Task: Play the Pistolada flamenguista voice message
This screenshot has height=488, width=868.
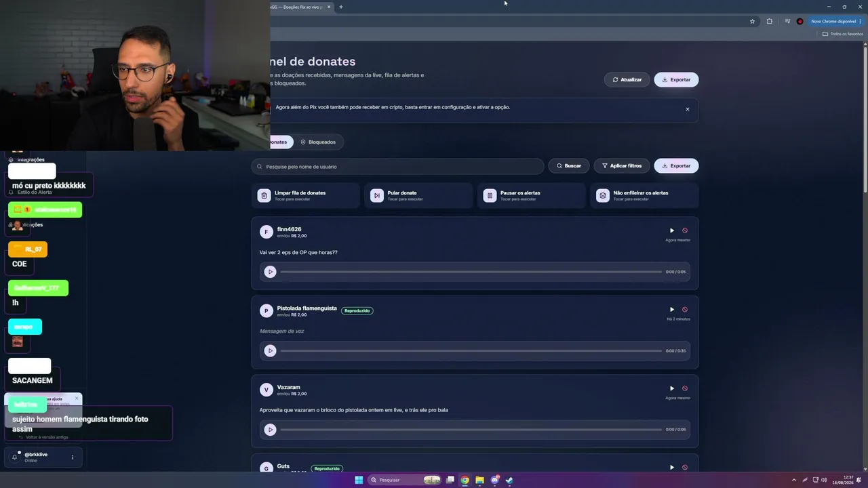Action: click(270, 351)
